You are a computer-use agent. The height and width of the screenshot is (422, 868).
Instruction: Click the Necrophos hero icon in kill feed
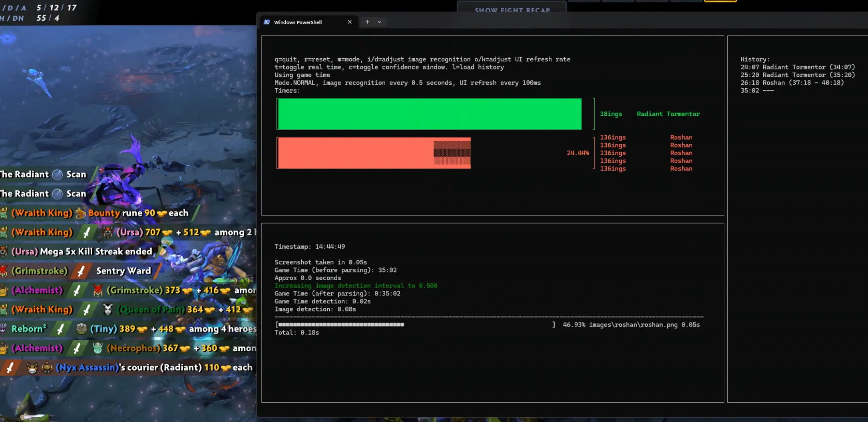tap(98, 348)
